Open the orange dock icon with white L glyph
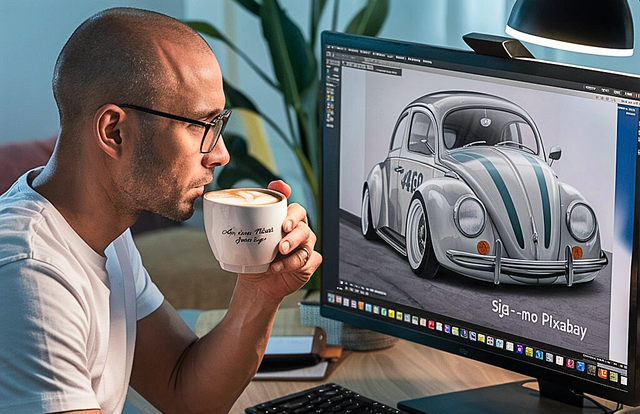The height and width of the screenshot is (414, 640). 602,373
